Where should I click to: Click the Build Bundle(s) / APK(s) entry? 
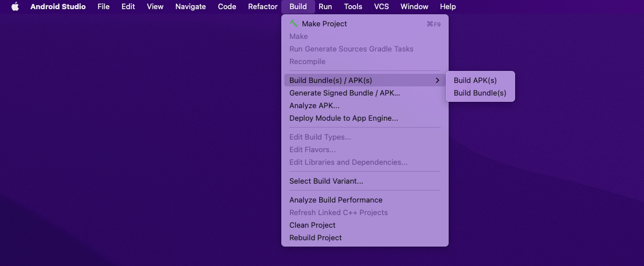click(365, 80)
